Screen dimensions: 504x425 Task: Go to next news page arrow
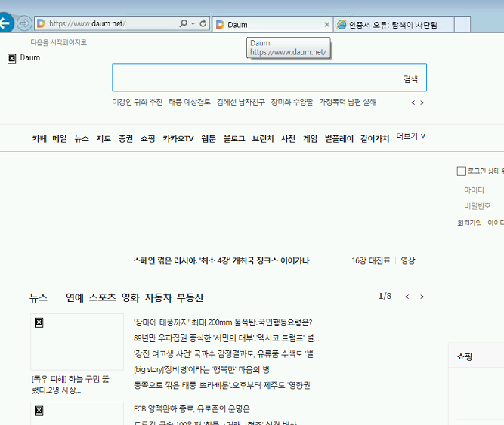click(x=422, y=297)
